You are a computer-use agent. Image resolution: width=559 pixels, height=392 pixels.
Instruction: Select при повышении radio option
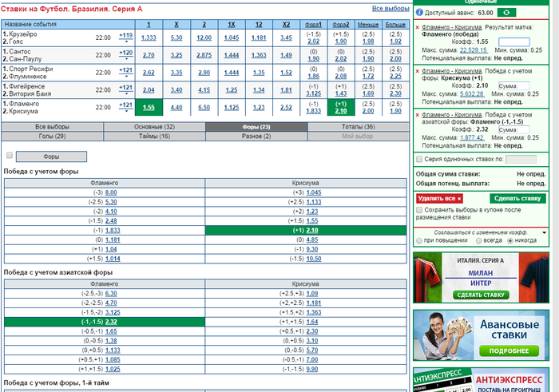click(x=419, y=240)
